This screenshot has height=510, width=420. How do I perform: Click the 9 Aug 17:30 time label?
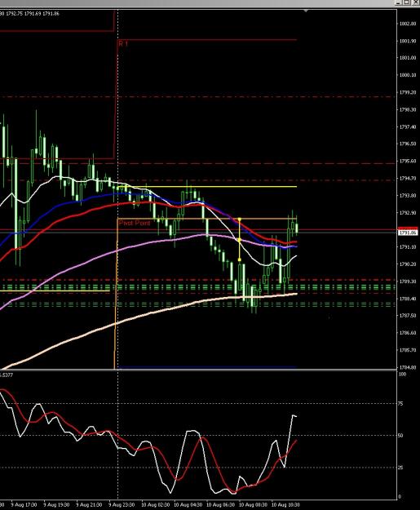click(x=24, y=505)
